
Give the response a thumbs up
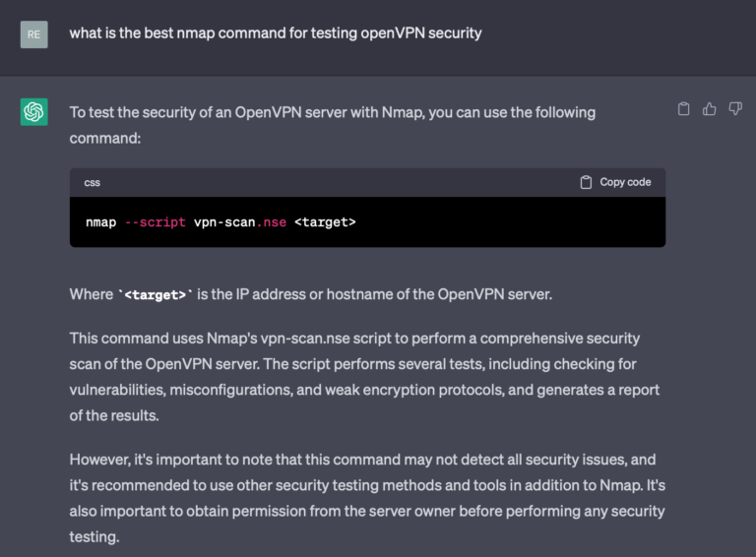(709, 109)
